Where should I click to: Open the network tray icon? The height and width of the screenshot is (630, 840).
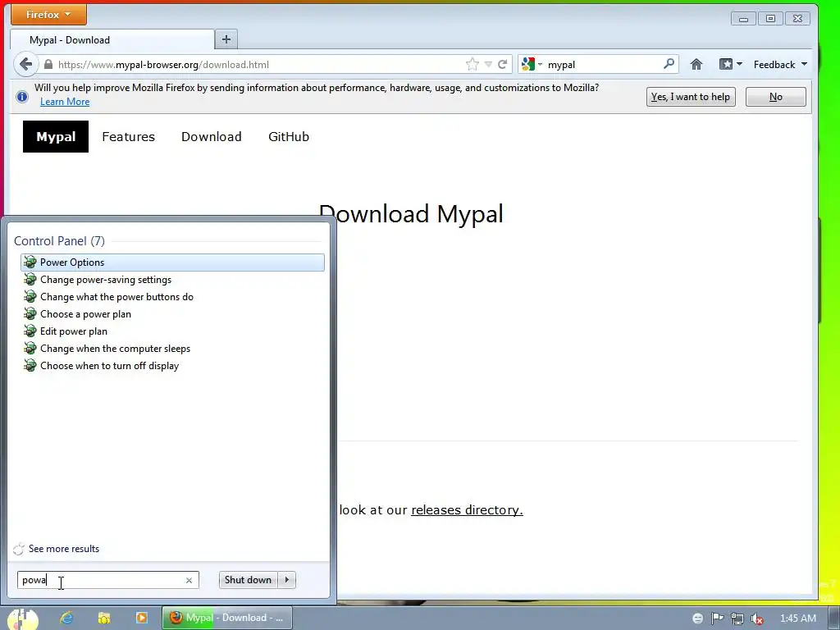coord(737,619)
